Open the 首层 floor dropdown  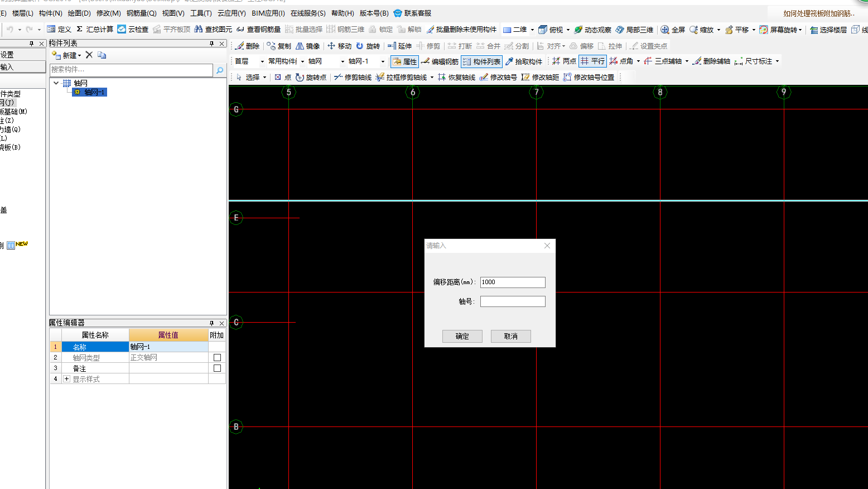click(262, 61)
